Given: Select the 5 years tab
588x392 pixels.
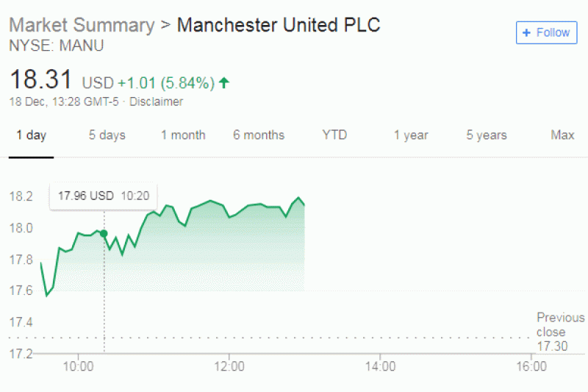Looking at the screenshot, I should point(487,135).
